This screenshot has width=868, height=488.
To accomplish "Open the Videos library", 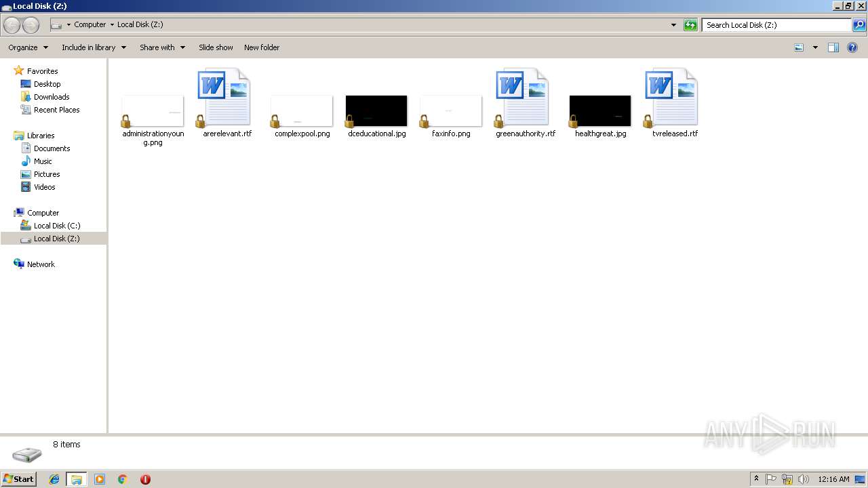I will click(x=45, y=187).
